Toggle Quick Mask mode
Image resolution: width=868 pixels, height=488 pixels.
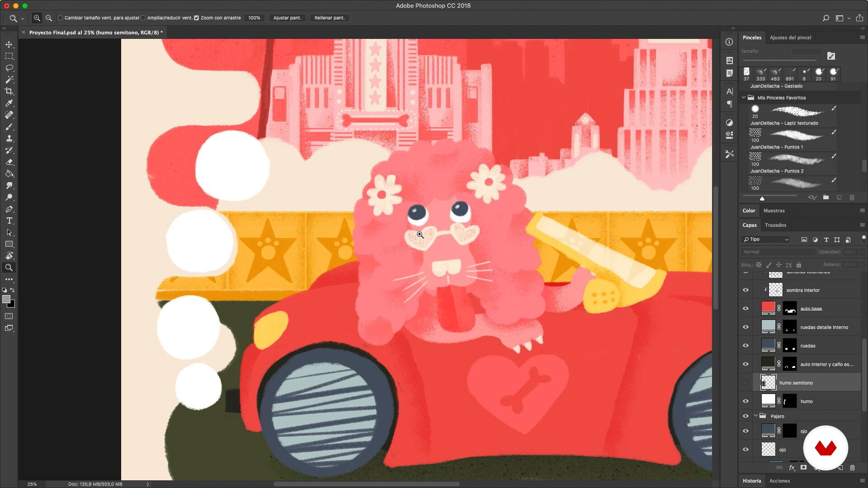9,316
